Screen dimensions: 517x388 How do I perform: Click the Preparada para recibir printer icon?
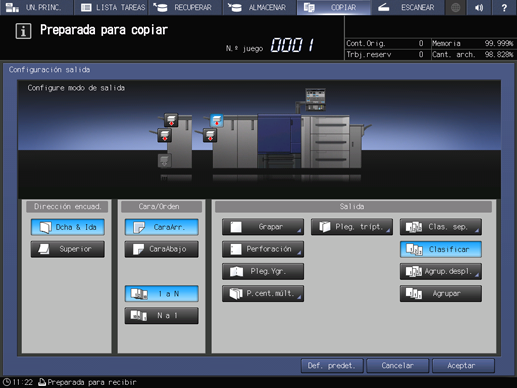click(x=42, y=382)
